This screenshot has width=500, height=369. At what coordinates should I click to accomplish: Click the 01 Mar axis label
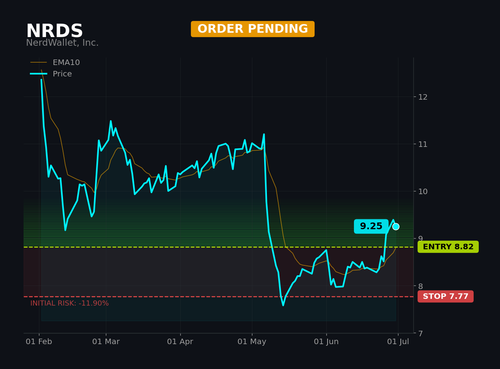pyautogui.click(x=106, y=341)
